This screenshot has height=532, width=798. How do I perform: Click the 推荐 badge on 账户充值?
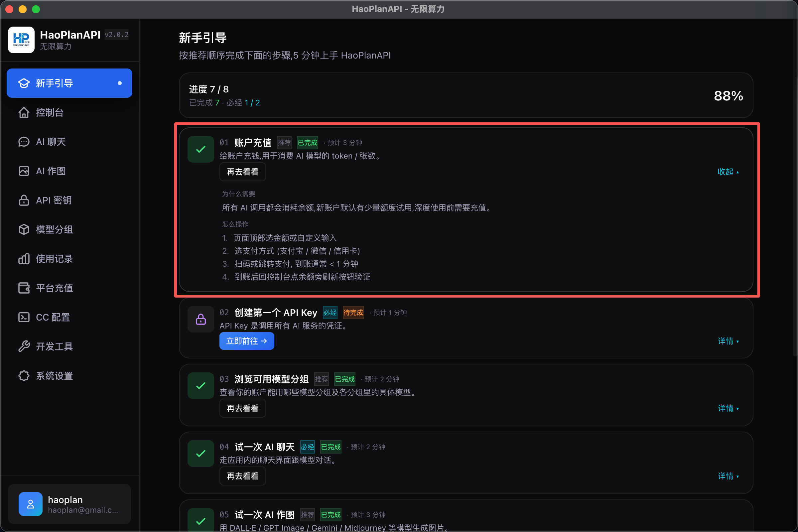(x=284, y=143)
